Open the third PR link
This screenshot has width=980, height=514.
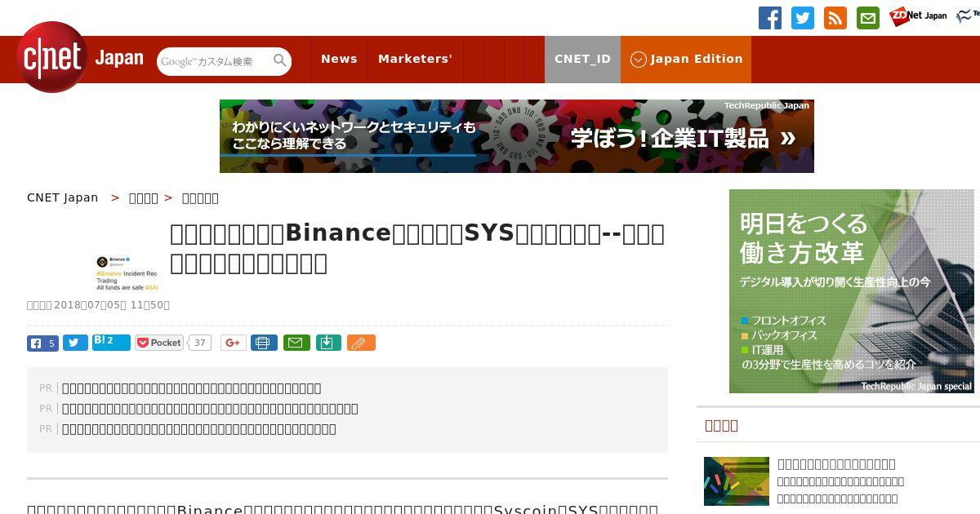point(198,429)
